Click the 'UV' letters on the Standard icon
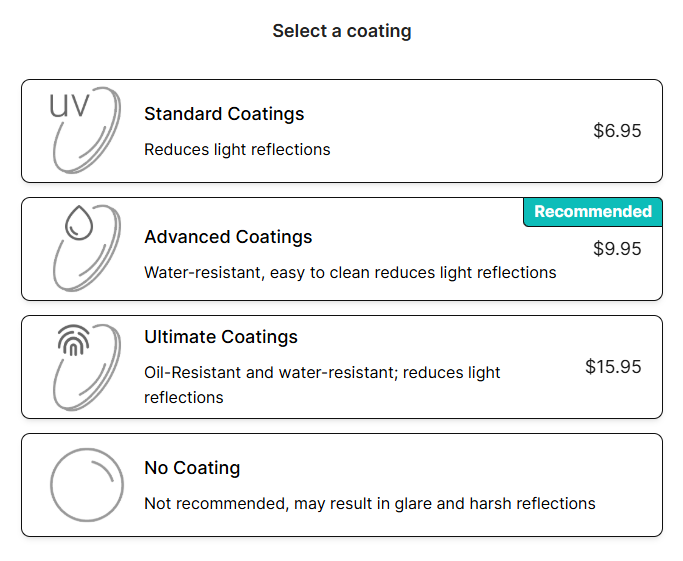Screen dimensions: 683x561 point(69,106)
